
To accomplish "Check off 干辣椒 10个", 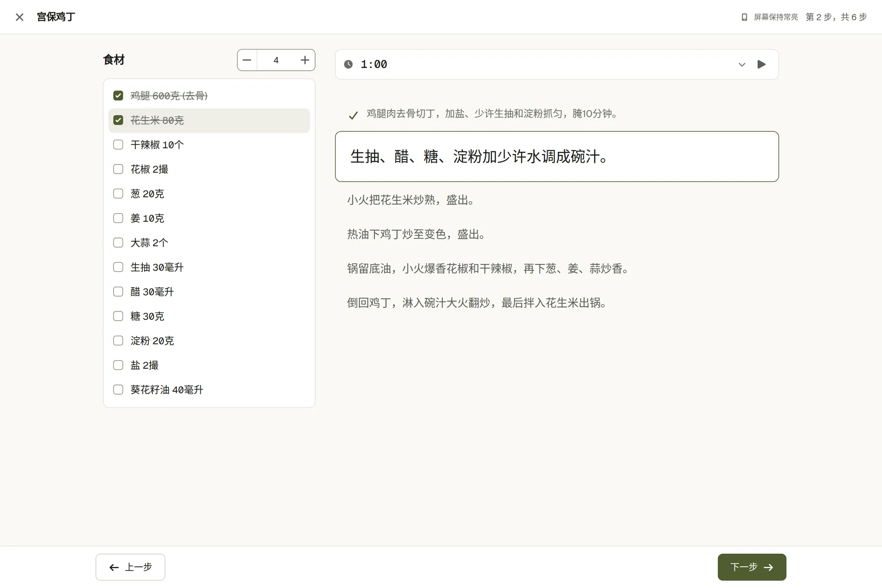I will pyautogui.click(x=118, y=145).
